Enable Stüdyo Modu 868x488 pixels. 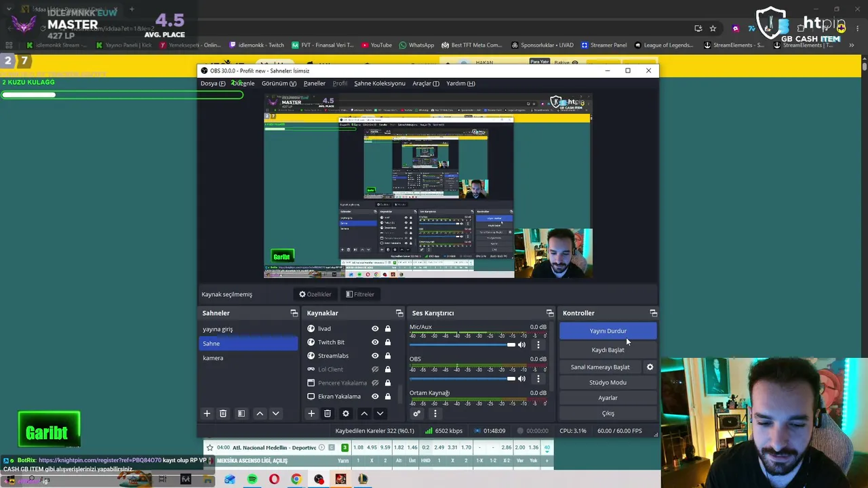point(608,382)
